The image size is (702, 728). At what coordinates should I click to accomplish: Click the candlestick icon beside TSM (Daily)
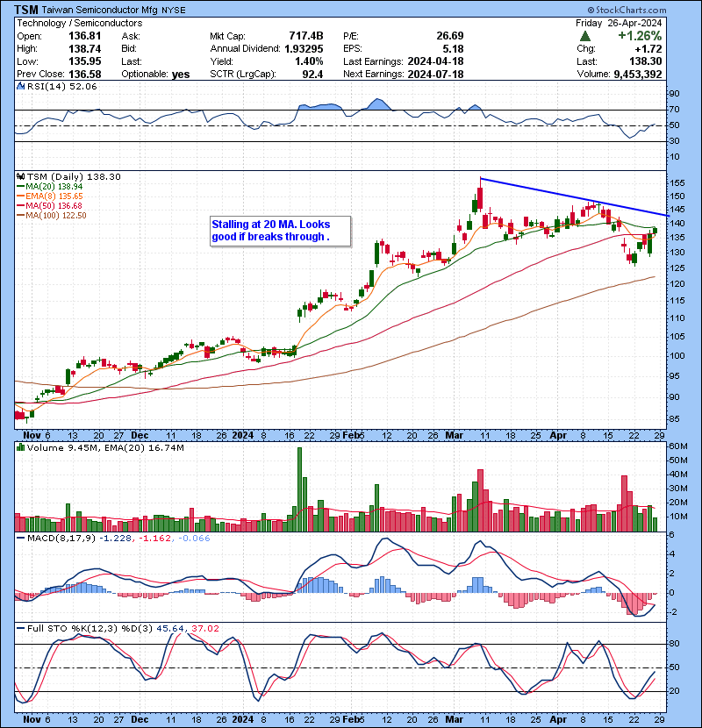[20, 177]
